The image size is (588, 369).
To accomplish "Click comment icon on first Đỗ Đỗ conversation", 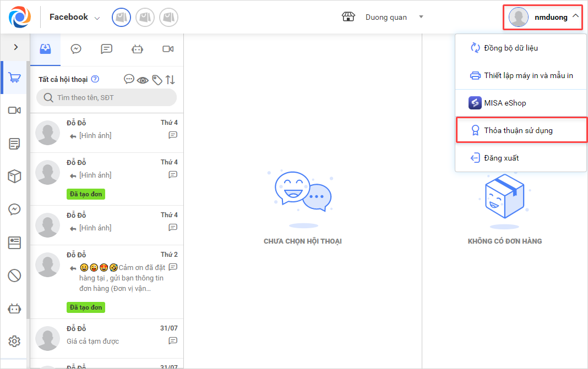I will [x=173, y=135].
